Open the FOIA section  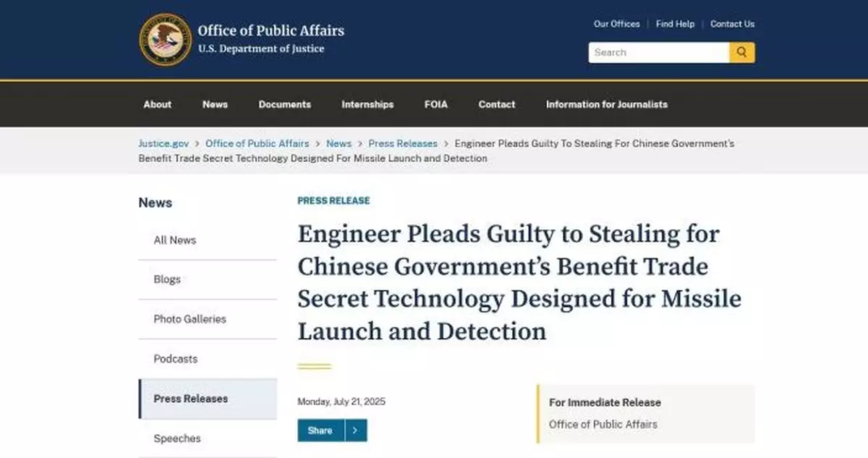pos(435,104)
